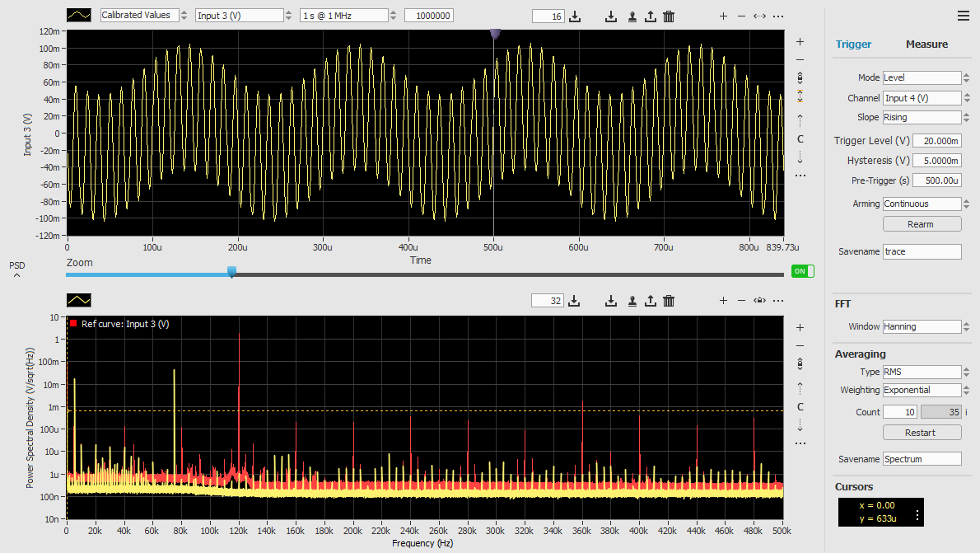
Task: Toggle the green ON switch next to the zoom bar
Action: pyautogui.click(x=802, y=270)
